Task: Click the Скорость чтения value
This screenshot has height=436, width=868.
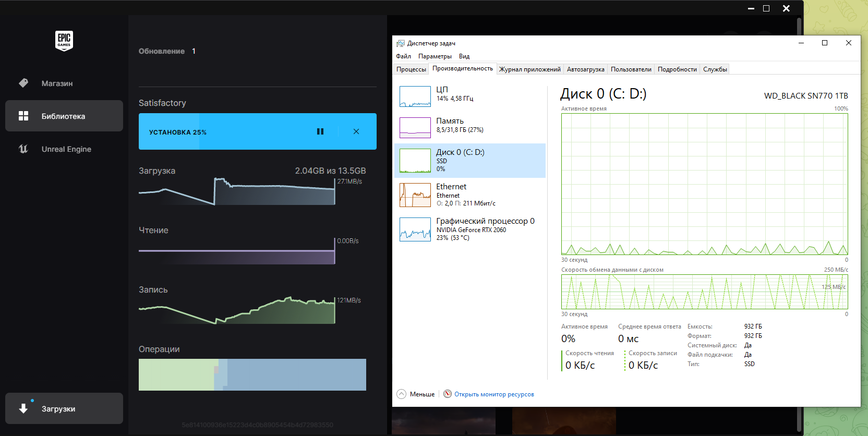Action: pos(580,365)
